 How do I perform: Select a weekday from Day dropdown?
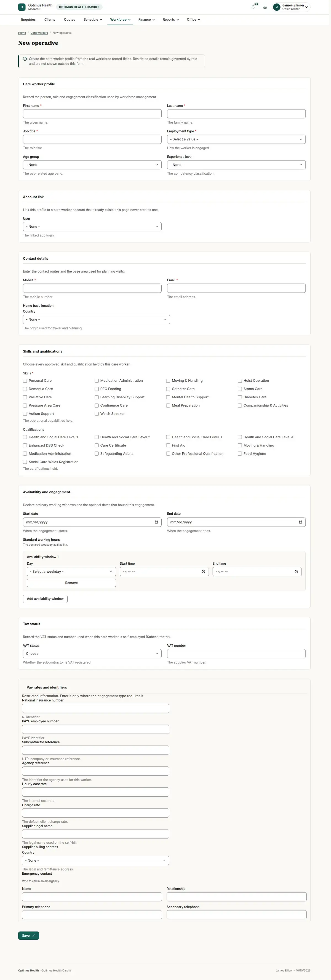tap(71, 572)
